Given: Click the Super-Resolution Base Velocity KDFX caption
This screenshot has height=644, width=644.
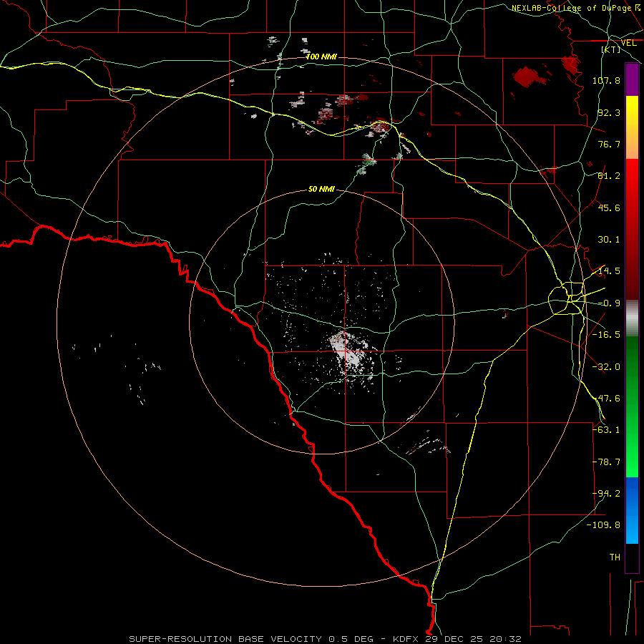Looking at the screenshot, I should click(326, 639).
